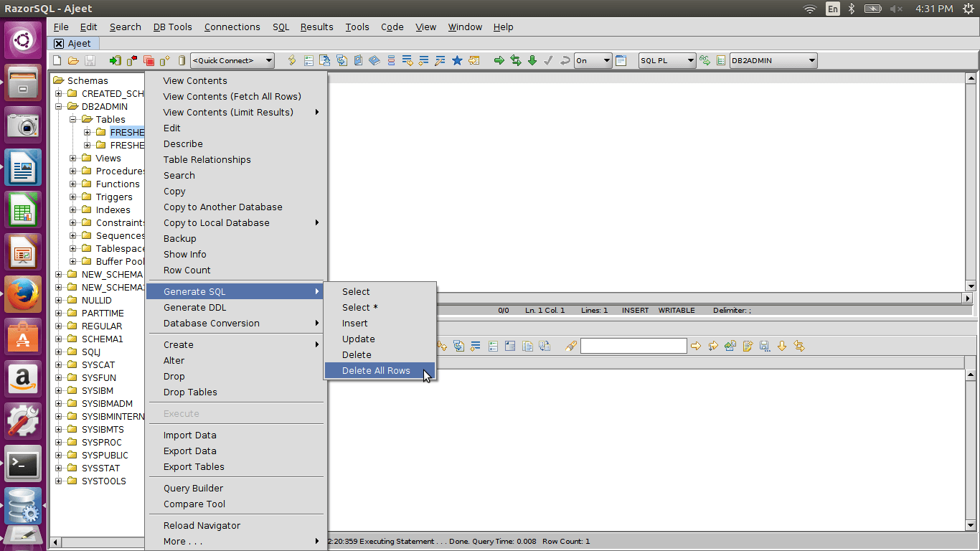Screen dimensions: 980x551
Task: Select Query Builder in context menu
Action: click(236, 489)
